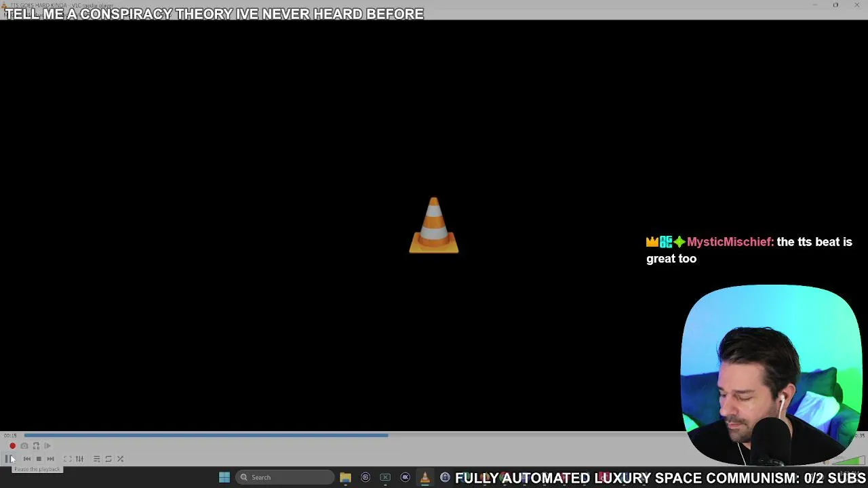
Task: Toggle the VLC playlist view
Action: [x=96, y=459]
